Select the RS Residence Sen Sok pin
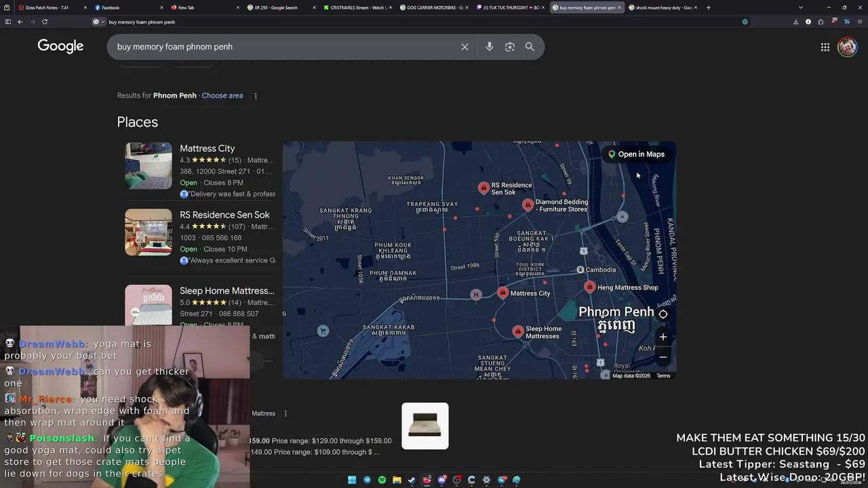 coord(484,188)
